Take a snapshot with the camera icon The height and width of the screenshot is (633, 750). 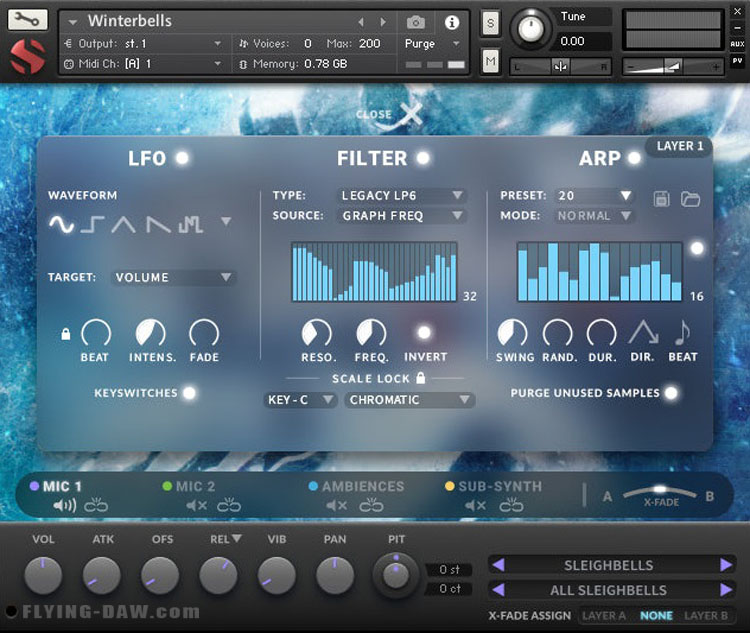click(415, 22)
